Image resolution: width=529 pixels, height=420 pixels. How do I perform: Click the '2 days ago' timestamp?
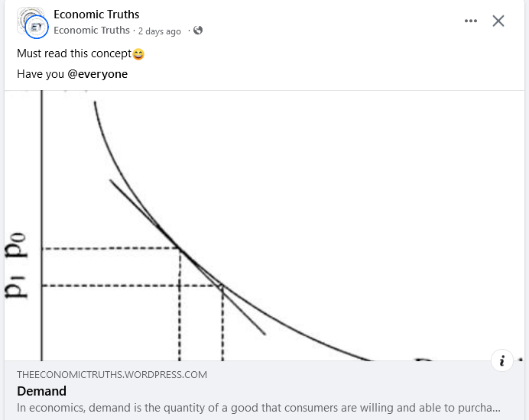coord(160,31)
